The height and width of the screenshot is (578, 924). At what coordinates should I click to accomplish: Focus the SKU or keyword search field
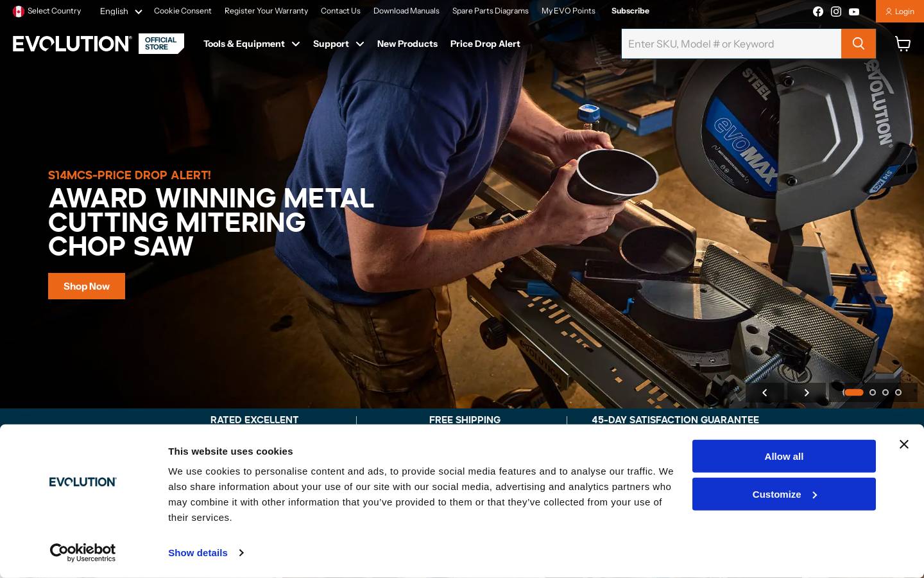(x=732, y=44)
